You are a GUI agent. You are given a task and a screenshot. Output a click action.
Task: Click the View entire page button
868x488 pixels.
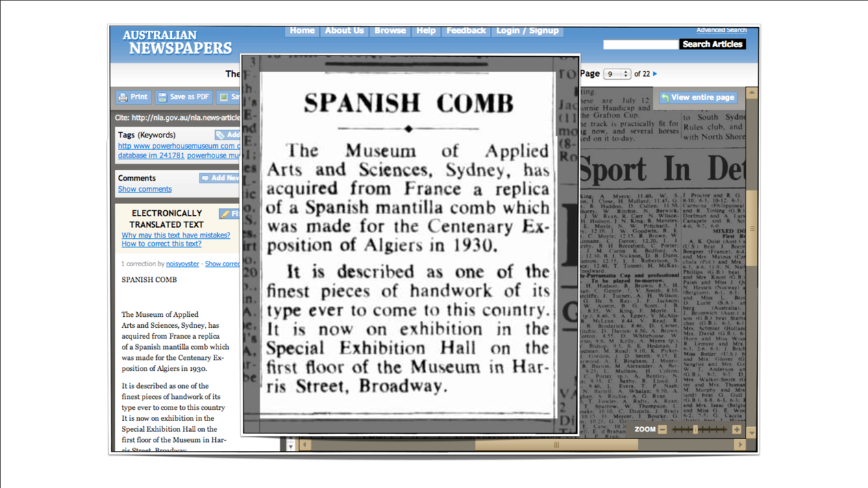click(697, 98)
